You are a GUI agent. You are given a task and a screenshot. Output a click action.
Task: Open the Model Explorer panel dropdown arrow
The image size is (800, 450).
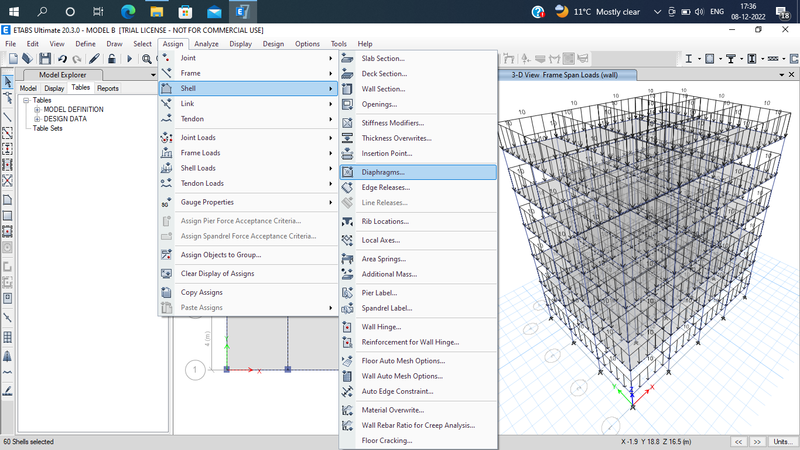click(153, 75)
